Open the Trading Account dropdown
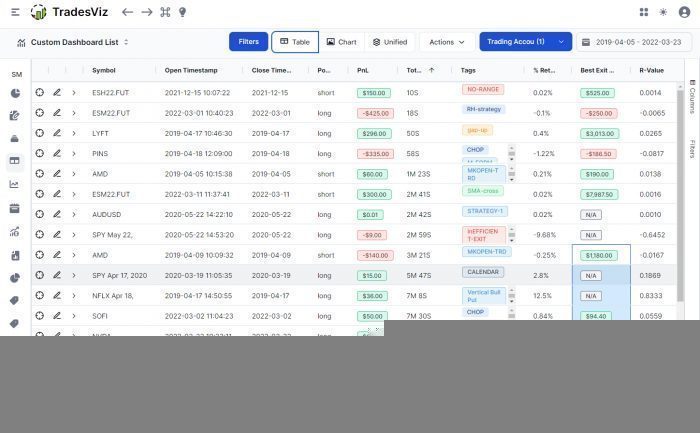700x433 pixels. [525, 42]
